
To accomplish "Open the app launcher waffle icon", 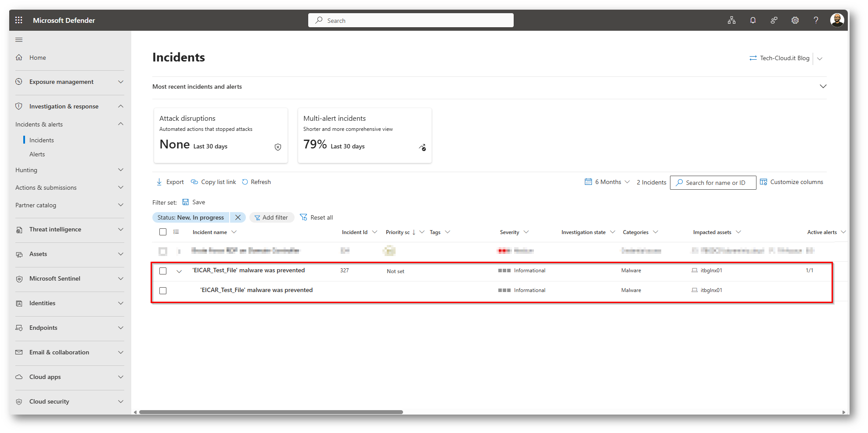I will click(18, 20).
